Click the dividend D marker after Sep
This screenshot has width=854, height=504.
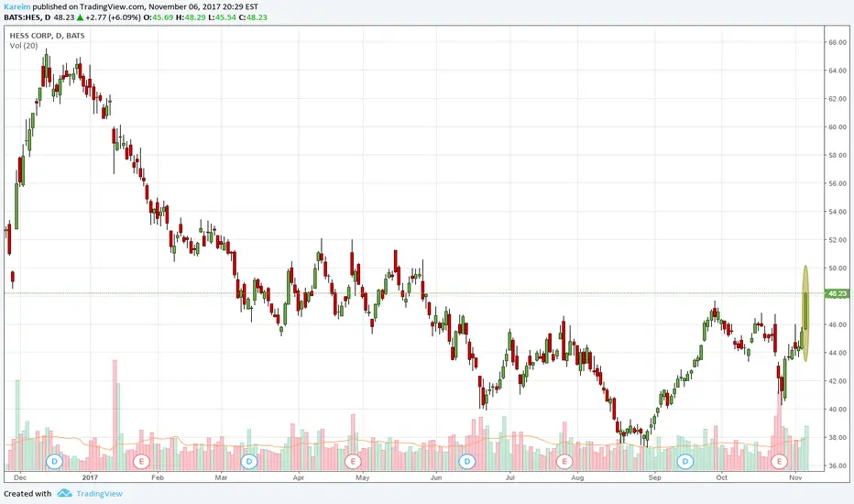pos(685,462)
